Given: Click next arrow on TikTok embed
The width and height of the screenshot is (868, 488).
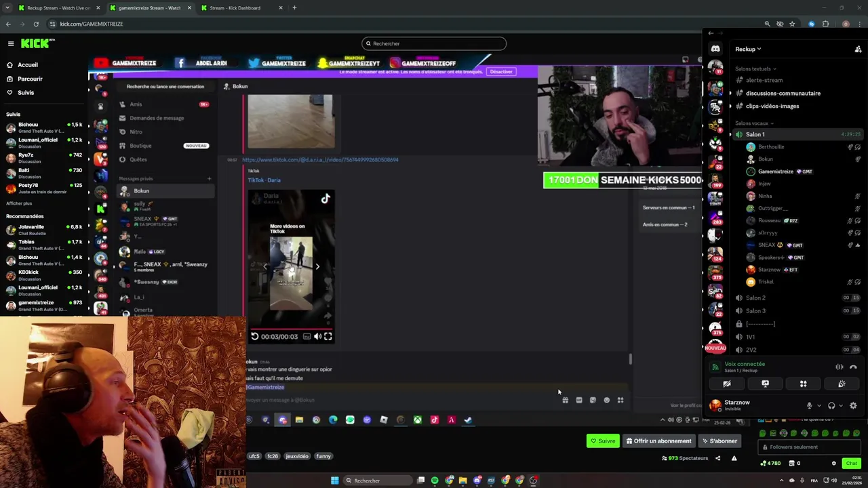Looking at the screenshot, I should (317, 266).
